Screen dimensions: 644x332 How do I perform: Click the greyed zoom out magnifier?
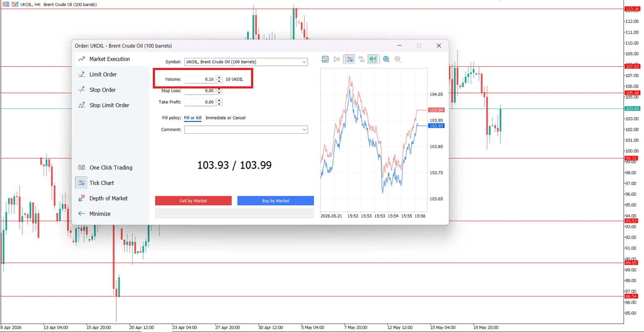(x=398, y=60)
